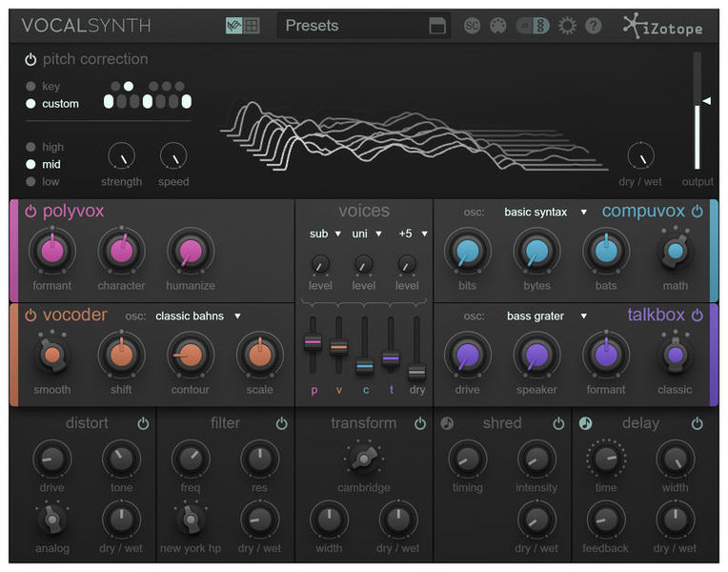This screenshot has width=728, height=572.
Task: Open the settings gear icon
Action: click(x=567, y=26)
